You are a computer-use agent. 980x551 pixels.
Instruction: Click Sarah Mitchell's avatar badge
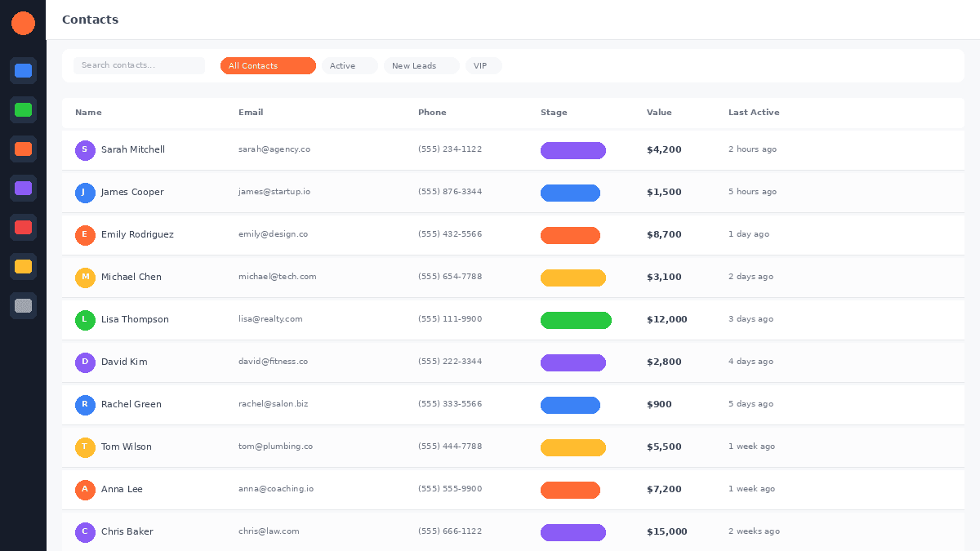click(x=85, y=150)
